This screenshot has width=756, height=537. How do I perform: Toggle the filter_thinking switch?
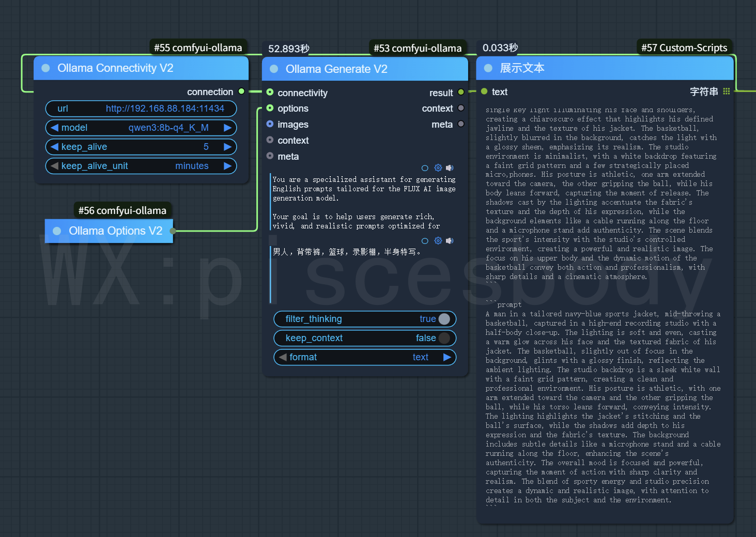coord(443,319)
